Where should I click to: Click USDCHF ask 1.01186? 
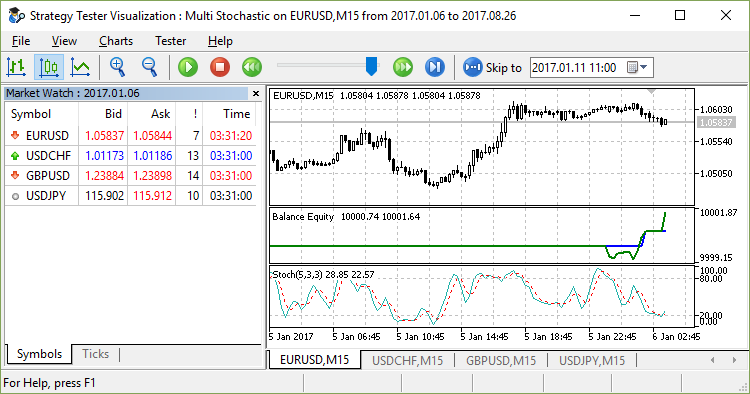152,156
